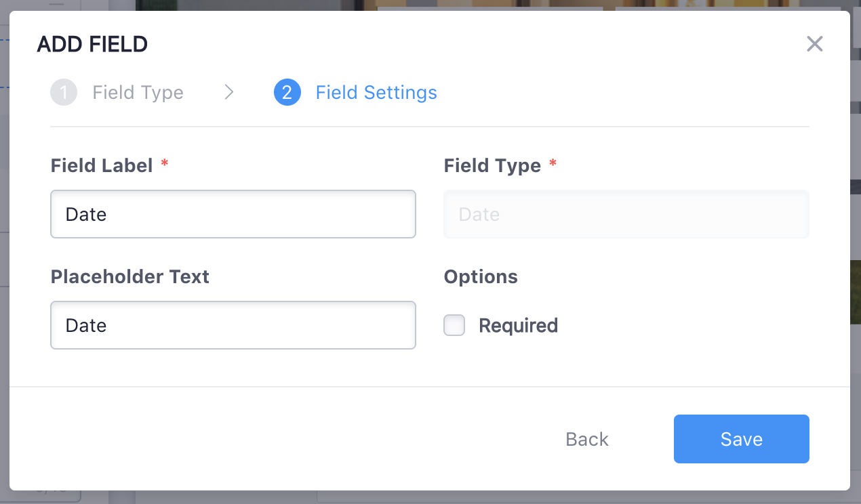Click the red asterisk beside Field Type
Viewport: 861px width, 504px height.
553,162
